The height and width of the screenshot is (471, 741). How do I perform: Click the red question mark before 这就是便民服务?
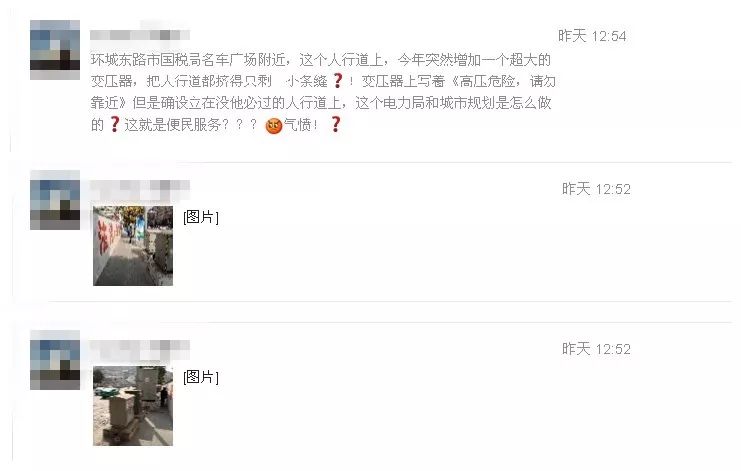click(x=114, y=124)
